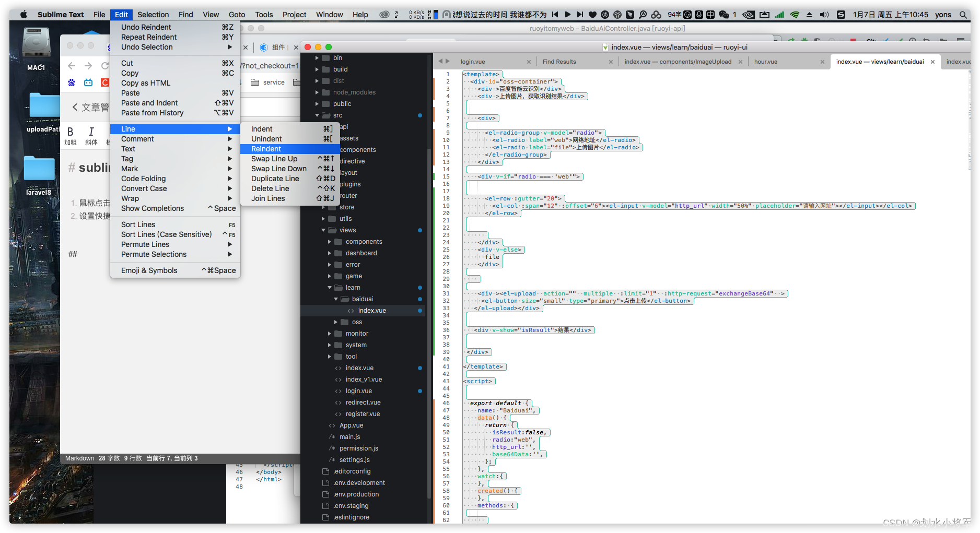Open Spotlight search icon in menu bar
Screen dimensions: 980x533
(963, 15)
